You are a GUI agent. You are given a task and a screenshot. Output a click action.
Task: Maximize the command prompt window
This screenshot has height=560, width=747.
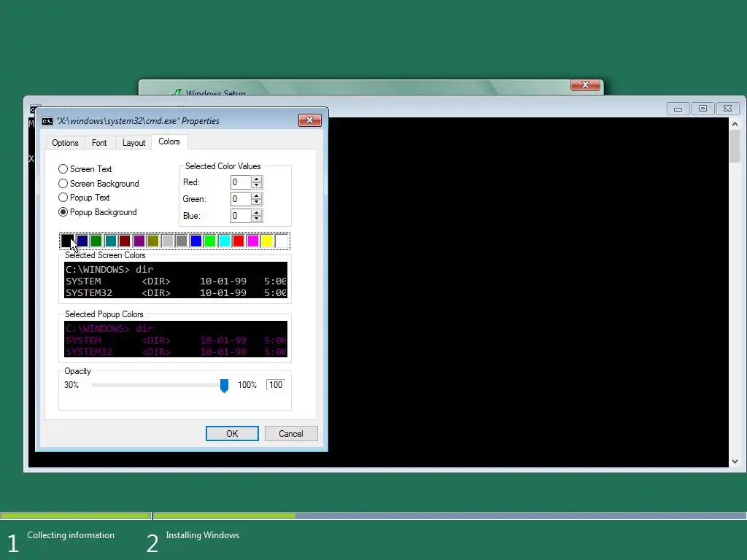click(703, 109)
